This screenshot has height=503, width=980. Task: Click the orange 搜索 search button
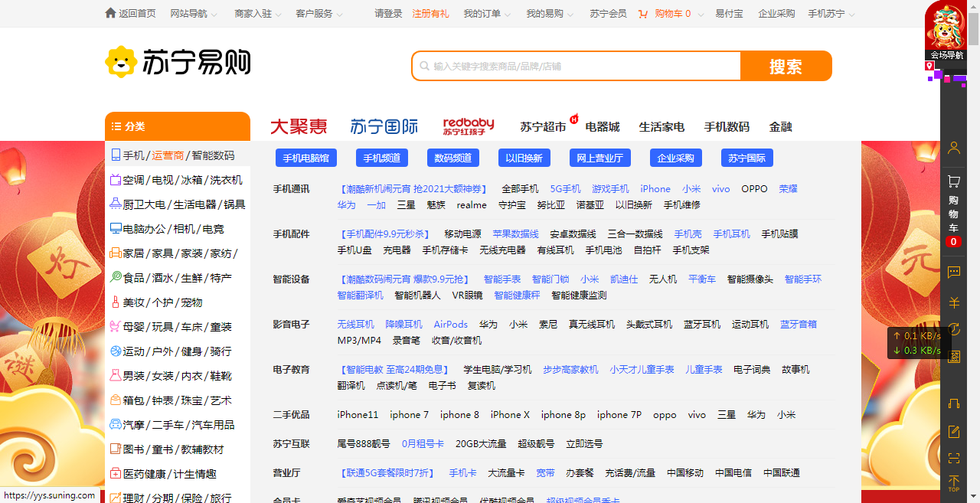click(786, 66)
